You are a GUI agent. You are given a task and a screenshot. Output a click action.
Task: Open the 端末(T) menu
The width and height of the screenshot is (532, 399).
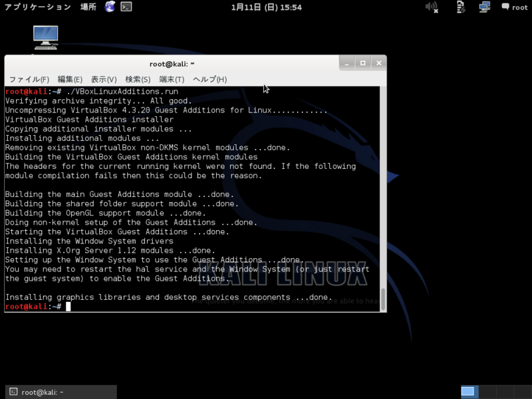[172, 79]
